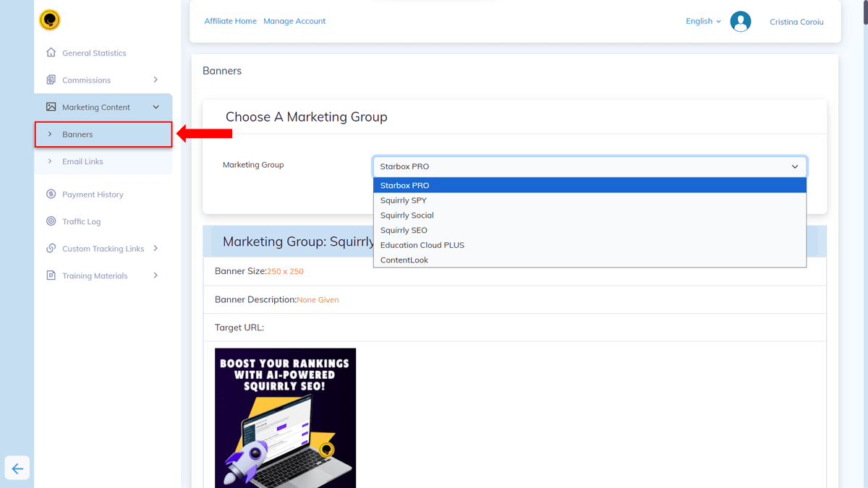This screenshot has width=868, height=488.
Task: Click the Squirrly SEO banner image
Action: pyautogui.click(x=285, y=418)
